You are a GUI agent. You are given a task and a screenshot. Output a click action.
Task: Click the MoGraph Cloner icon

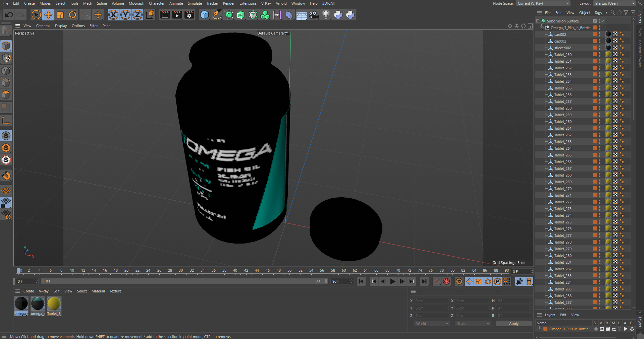coord(265,15)
